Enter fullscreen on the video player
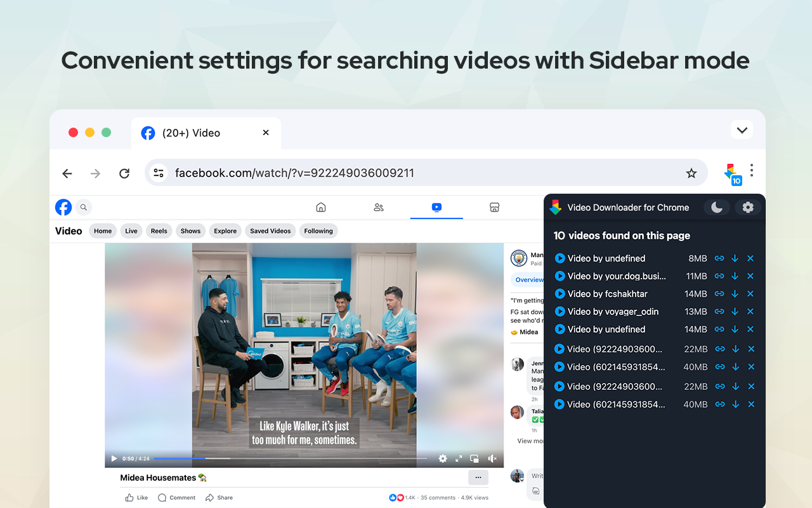Screen dimensions: 812x508 coord(459,458)
